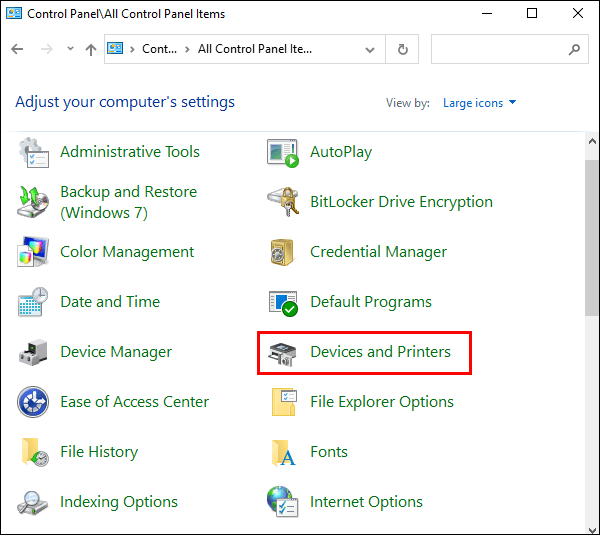The width and height of the screenshot is (600, 535).
Task: Open the Large icons view dropdown
Action: 479,103
